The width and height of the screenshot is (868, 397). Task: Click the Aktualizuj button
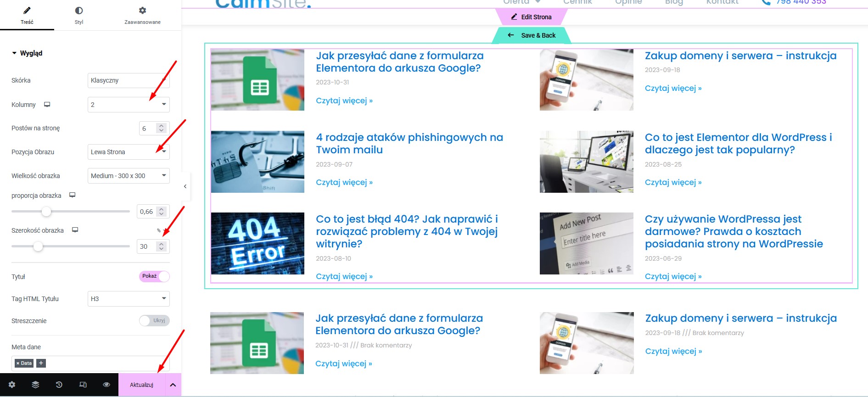[x=141, y=385]
